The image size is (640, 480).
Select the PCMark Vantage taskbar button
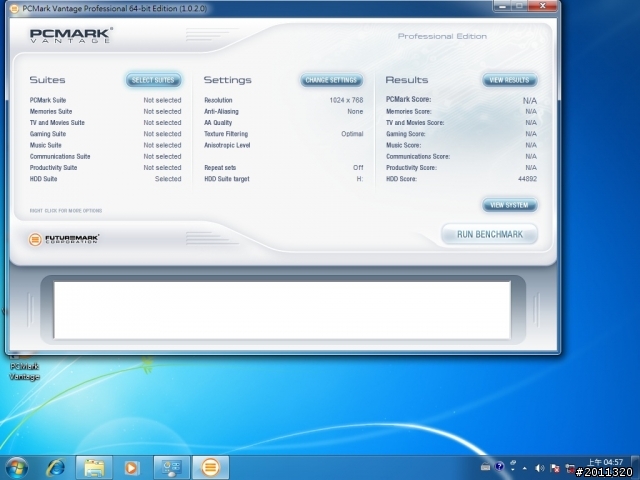(x=210, y=468)
